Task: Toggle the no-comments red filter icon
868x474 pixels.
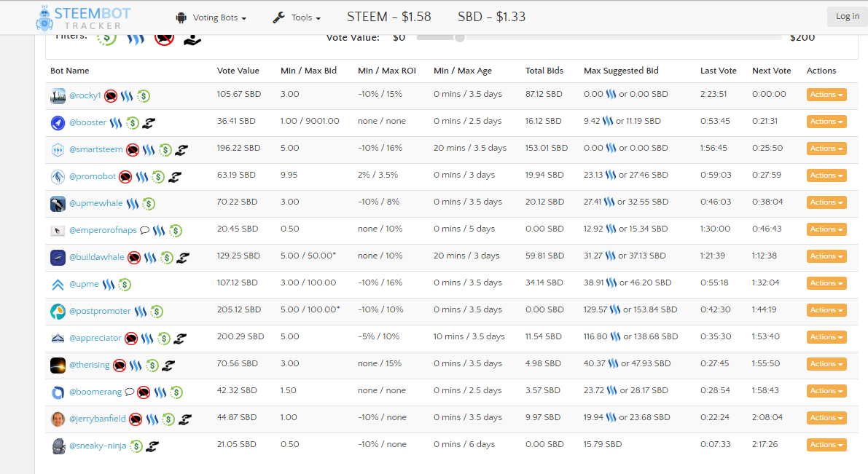Action: pos(165,38)
